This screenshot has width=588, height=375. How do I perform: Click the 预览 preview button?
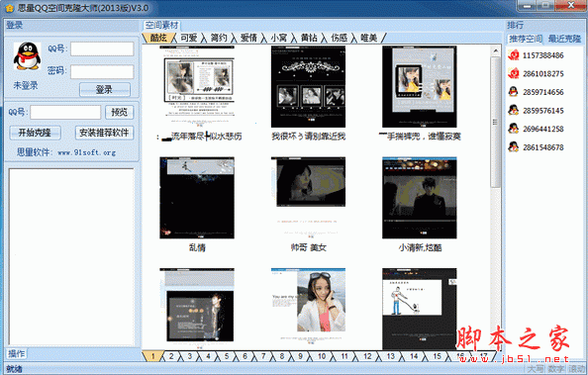(119, 112)
